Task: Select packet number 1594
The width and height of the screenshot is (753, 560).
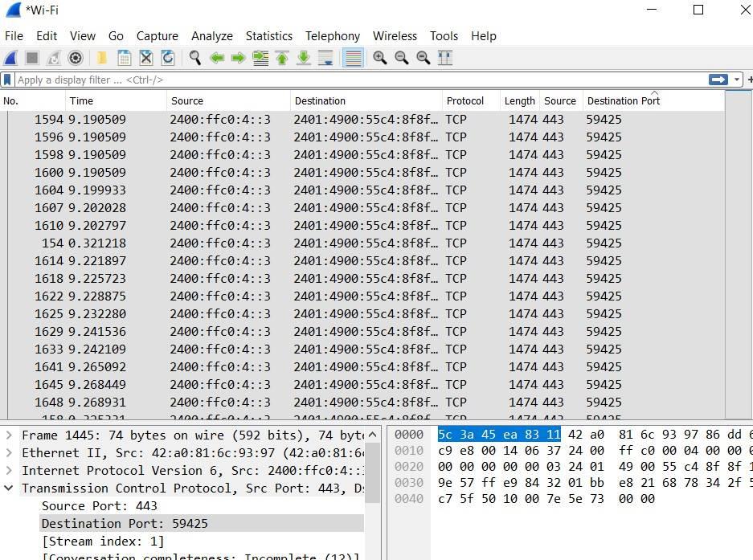Action: [x=362, y=119]
